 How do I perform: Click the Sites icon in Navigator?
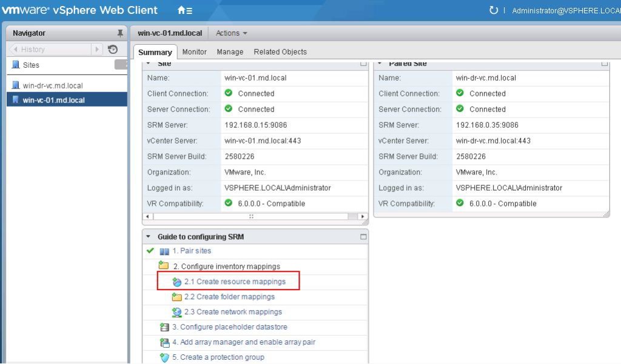click(16, 64)
